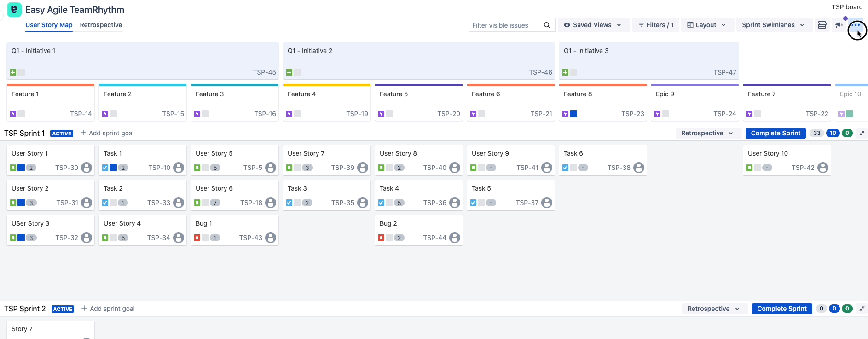Click blue task checkbox icon on Task 1
Screen dimensions: 868x339
[x=105, y=168]
